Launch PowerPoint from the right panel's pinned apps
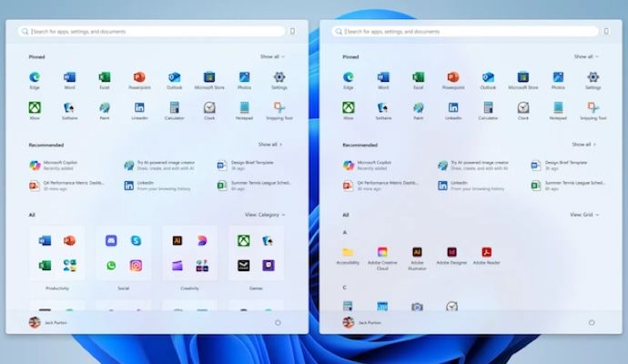The image size is (628, 364). 452,78
